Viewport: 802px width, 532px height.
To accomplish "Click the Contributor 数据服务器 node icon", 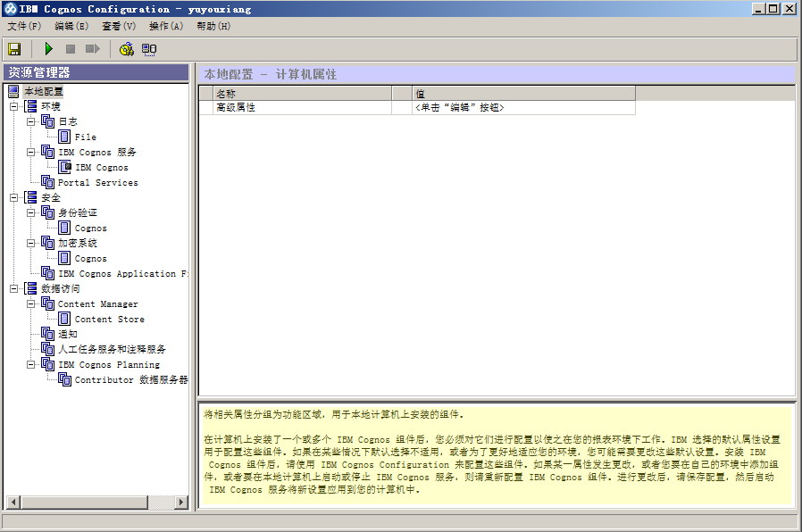I will pos(64,379).
